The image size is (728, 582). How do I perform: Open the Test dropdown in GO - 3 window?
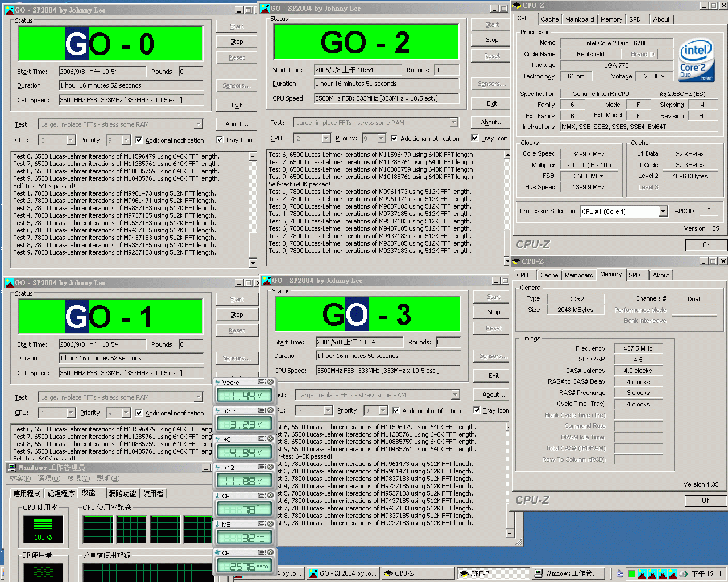point(455,395)
